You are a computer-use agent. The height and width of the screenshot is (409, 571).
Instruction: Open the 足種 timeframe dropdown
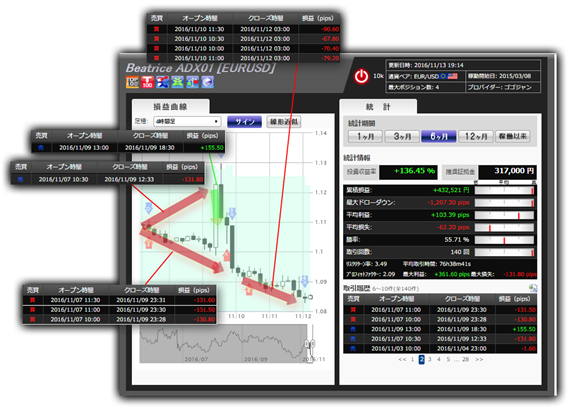187,121
